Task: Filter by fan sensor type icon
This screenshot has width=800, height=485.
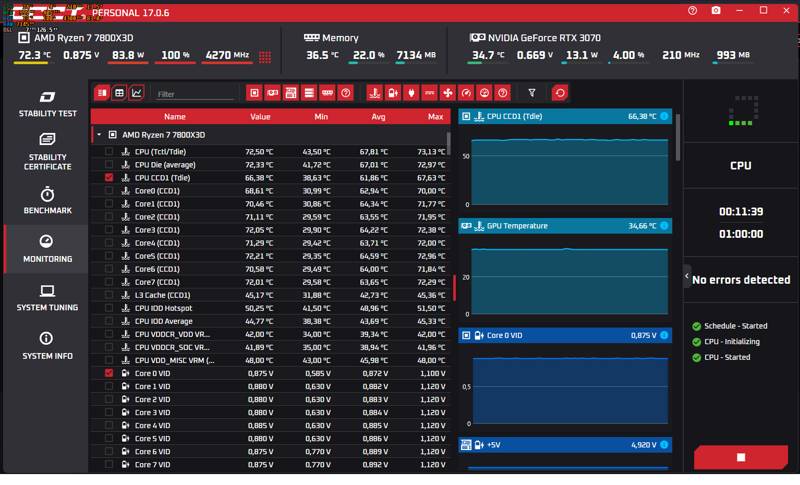Action: [x=447, y=93]
